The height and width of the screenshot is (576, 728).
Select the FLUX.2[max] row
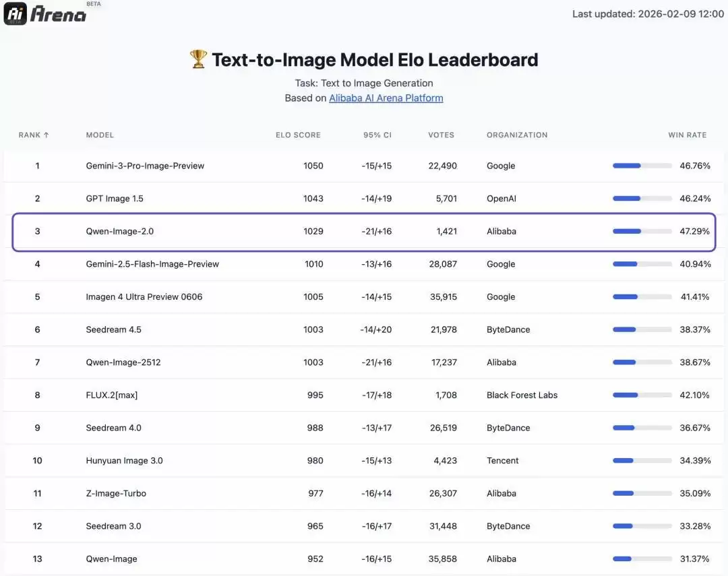coord(364,395)
